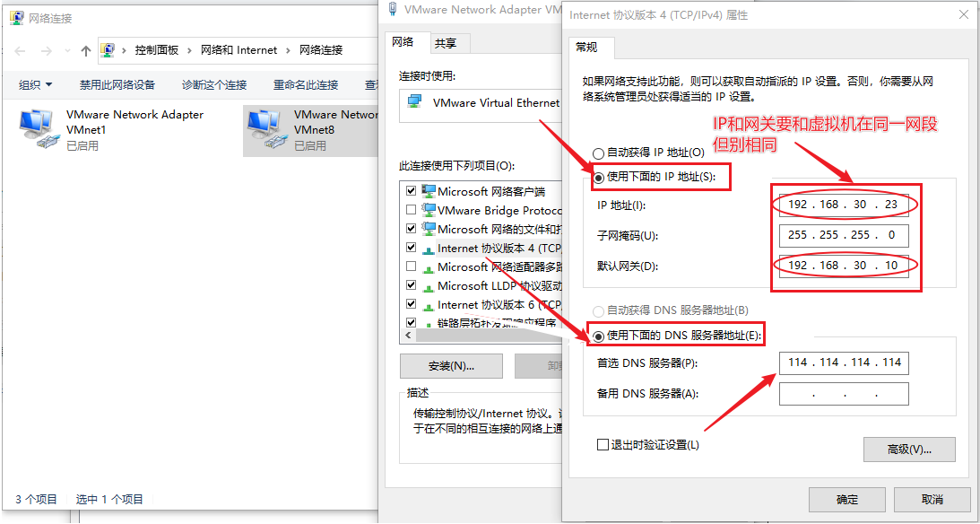Screen dimensions: 980x524
Task: Select the Microsoft 网络客户端 item icon
Action: [x=429, y=191]
